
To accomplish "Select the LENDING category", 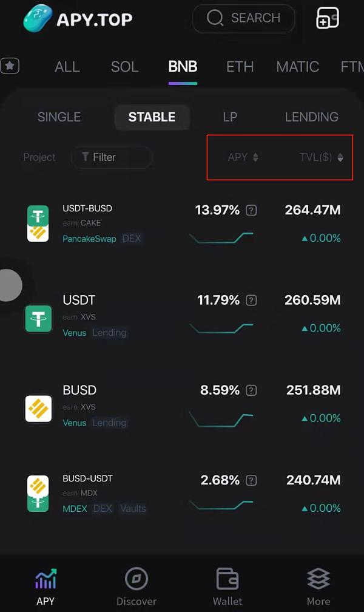I will (312, 117).
